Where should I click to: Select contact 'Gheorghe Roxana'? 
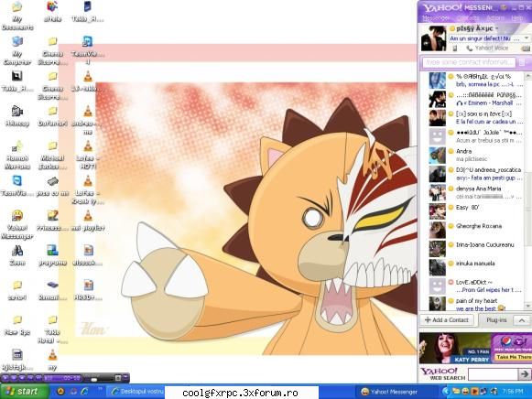click(x=475, y=230)
